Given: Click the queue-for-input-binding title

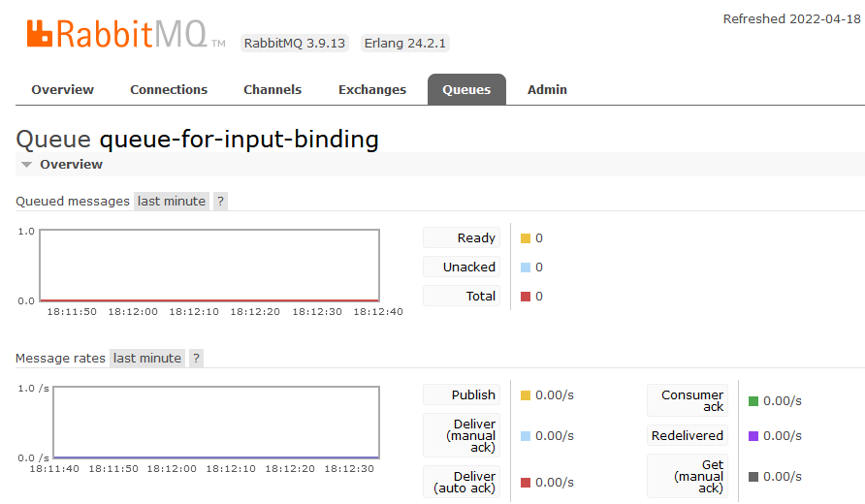Looking at the screenshot, I should point(239,139).
